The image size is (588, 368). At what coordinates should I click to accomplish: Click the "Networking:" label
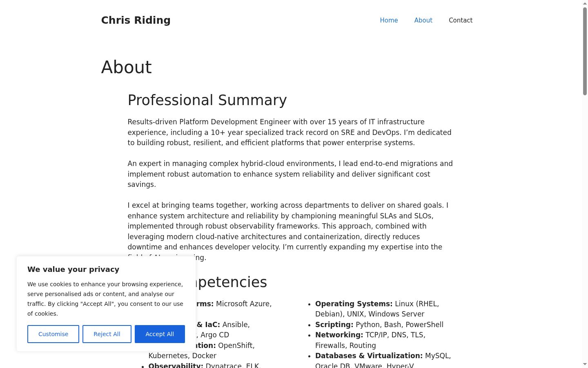pos(339,335)
